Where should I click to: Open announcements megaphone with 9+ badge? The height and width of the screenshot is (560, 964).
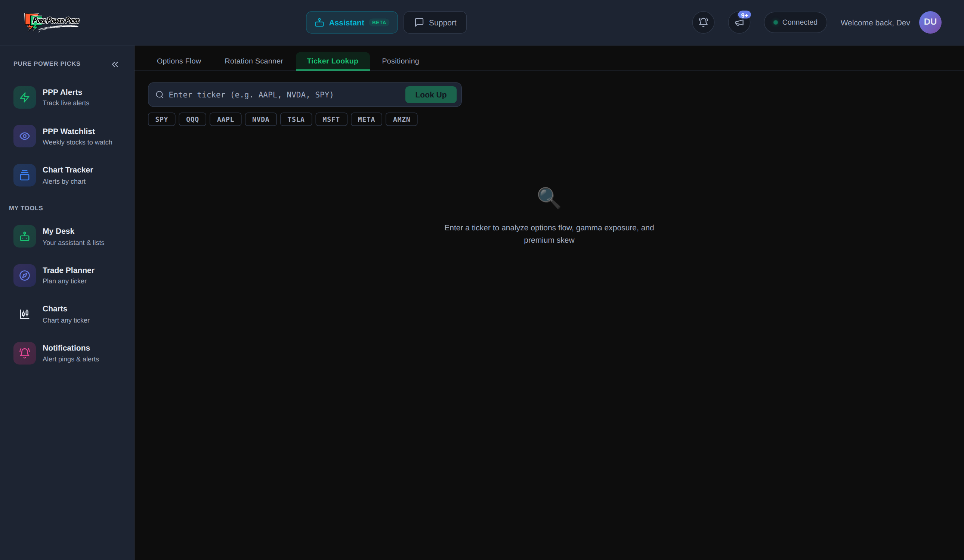[739, 22]
